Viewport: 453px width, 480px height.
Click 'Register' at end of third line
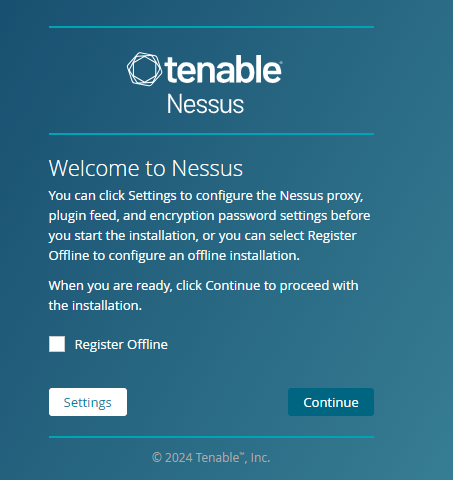pos(332,236)
